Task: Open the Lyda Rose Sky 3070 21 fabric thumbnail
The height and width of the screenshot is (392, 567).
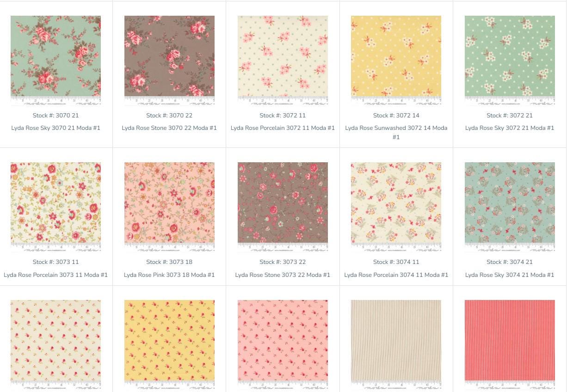Action: pyautogui.click(x=55, y=61)
